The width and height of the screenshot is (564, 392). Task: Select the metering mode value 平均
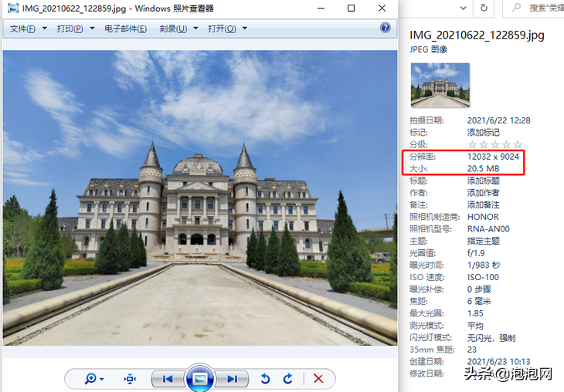475,326
